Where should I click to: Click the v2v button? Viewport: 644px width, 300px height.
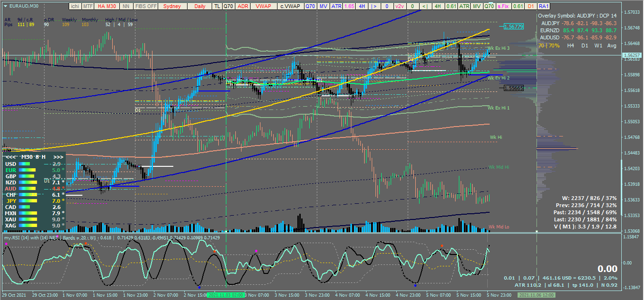point(400,6)
